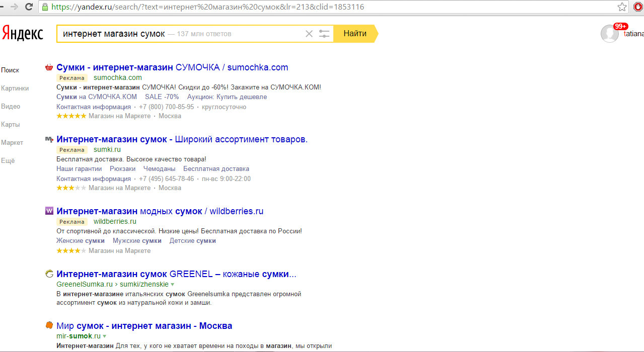This screenshot has width=644, height=352.
Task: Click four-star rating for wildberries.ru
Action: [x=71, y=251]
